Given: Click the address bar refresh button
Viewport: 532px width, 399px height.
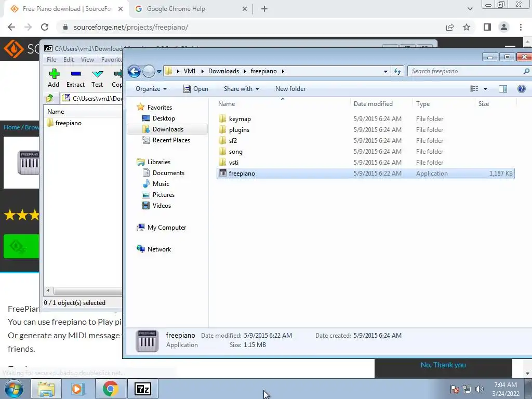Looking at the screenshot, I should (x=397, y=71).
